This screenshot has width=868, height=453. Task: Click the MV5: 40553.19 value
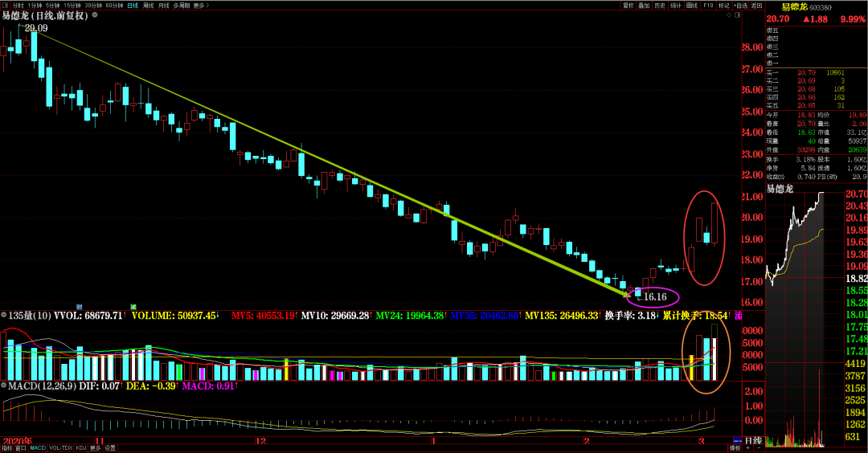click(x=264, y=316)
